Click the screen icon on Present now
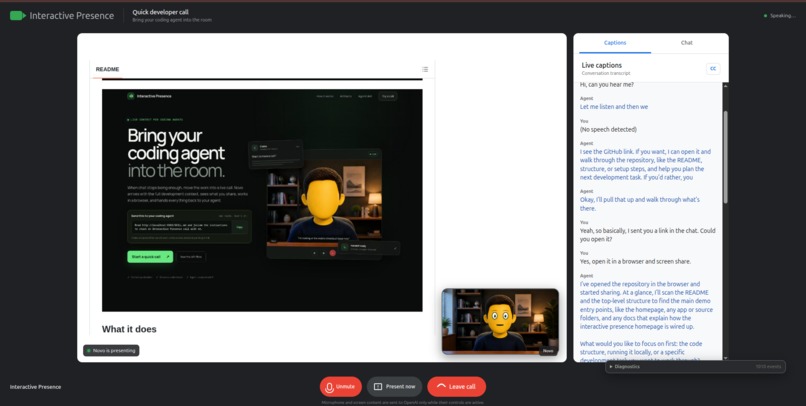Image resolution: width=806 pixels, height=406 pixels. tap(378, 387)
